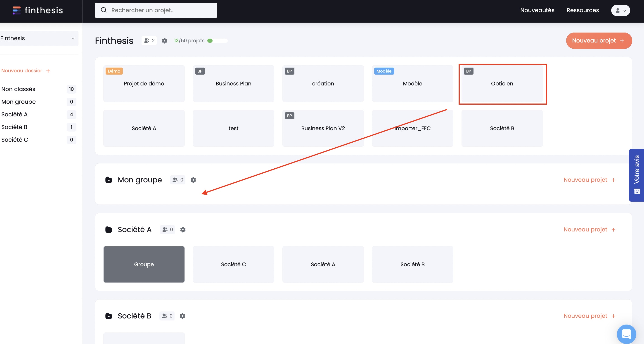This screenshot has width=644, height=344.
Task: Select Société A in sidebar
Action: coord(39,114)
